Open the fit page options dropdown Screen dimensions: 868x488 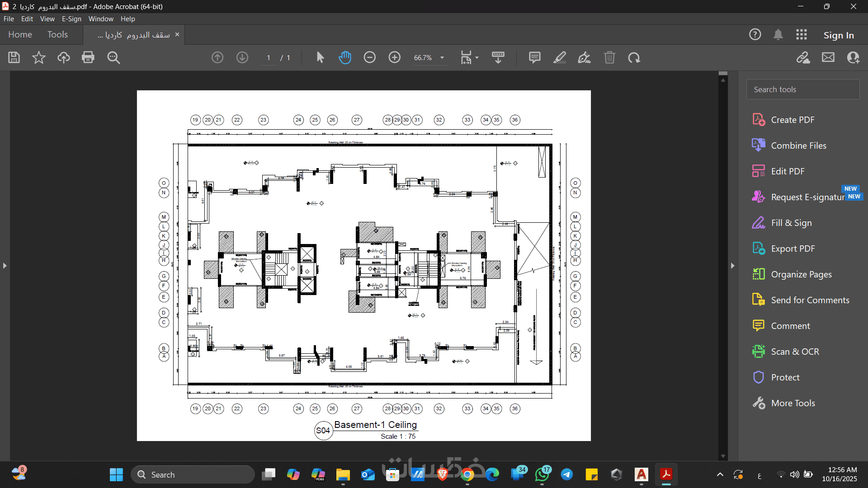click(477, 58)
